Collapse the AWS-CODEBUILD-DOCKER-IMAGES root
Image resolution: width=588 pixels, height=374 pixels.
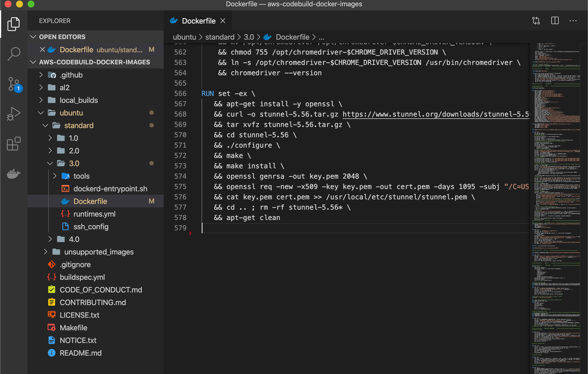[33, 62]
